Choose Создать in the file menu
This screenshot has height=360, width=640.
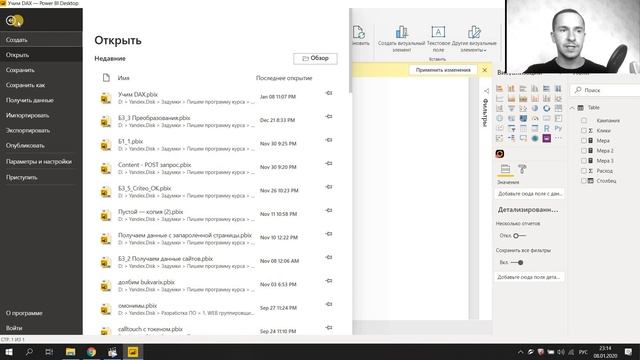[x=41, y=40]
